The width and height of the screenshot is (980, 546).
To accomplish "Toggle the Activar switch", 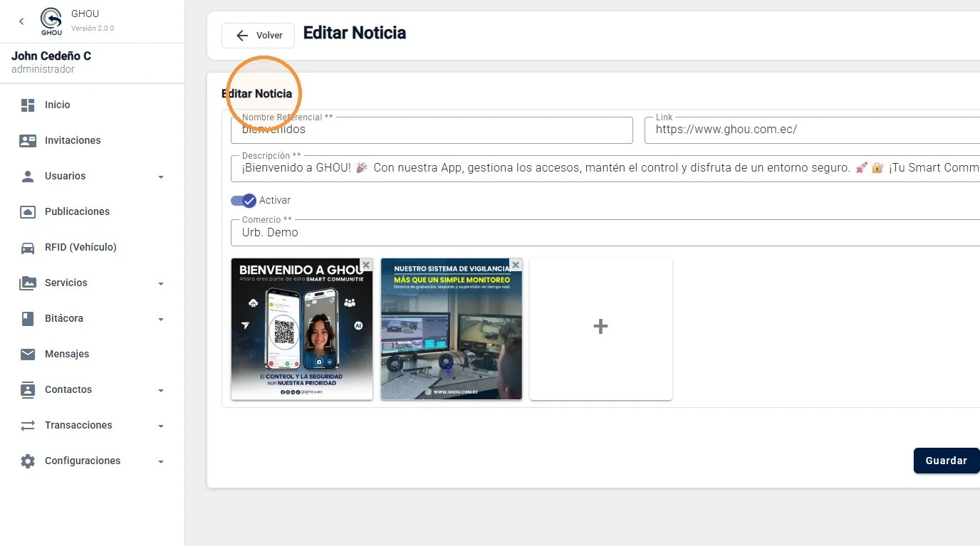I will coord(244,201).
